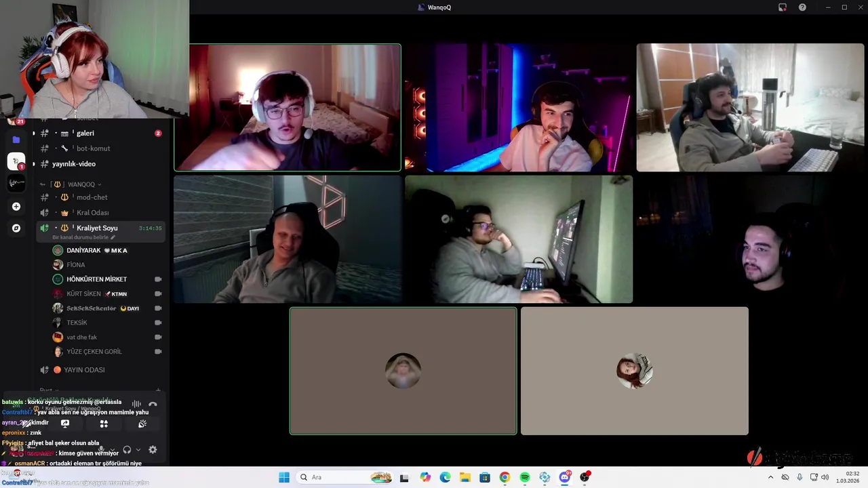Focus the dark video tile of bearded man

(750, 239)
